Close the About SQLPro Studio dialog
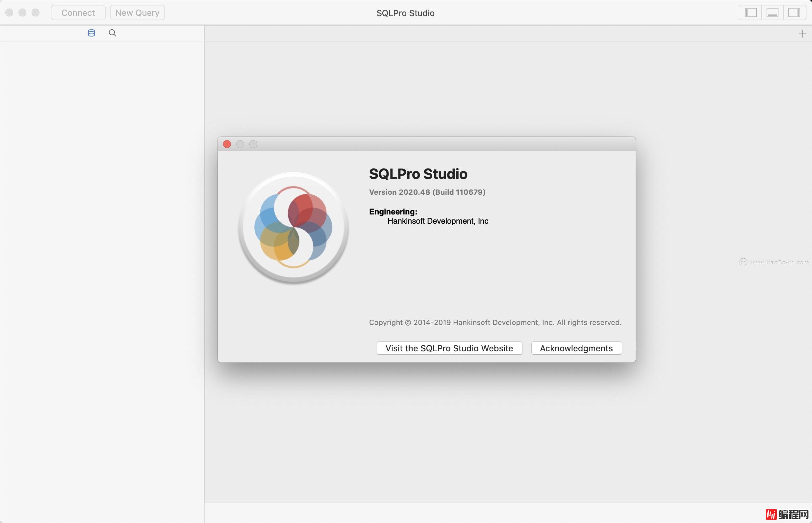Viewport: 812px width, 523px height. 227,144
